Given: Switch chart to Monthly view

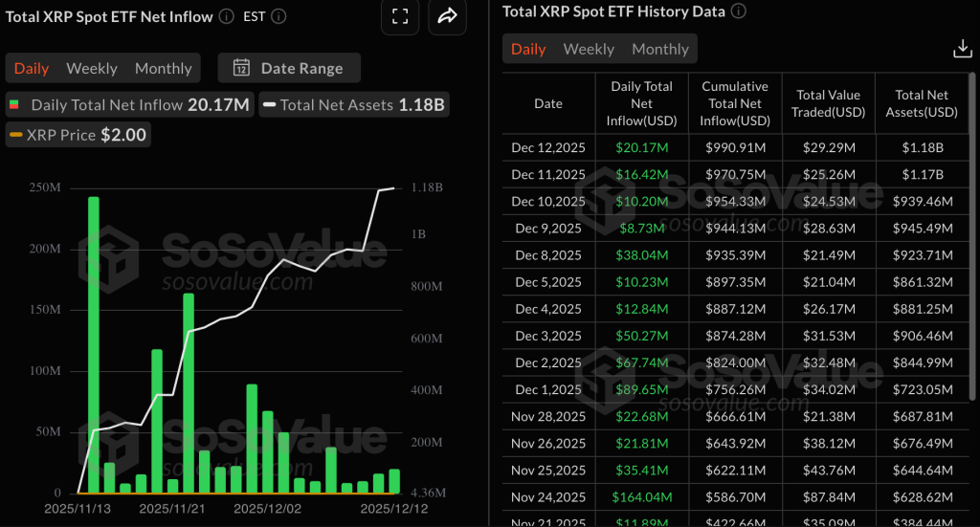Looking at the screenshot, I should (164, 68).
